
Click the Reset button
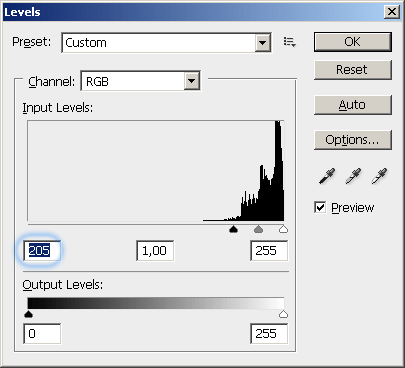[353, 70]
